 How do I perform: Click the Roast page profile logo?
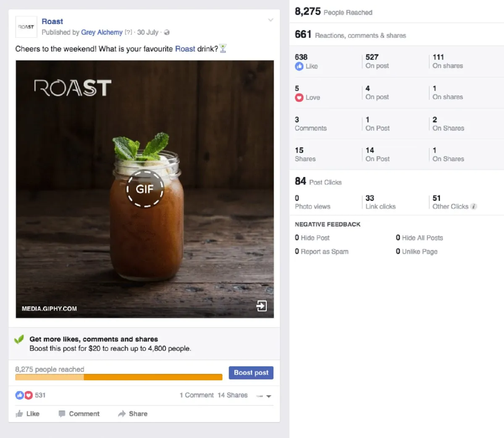pyautogui.click(x=26, y=26)
